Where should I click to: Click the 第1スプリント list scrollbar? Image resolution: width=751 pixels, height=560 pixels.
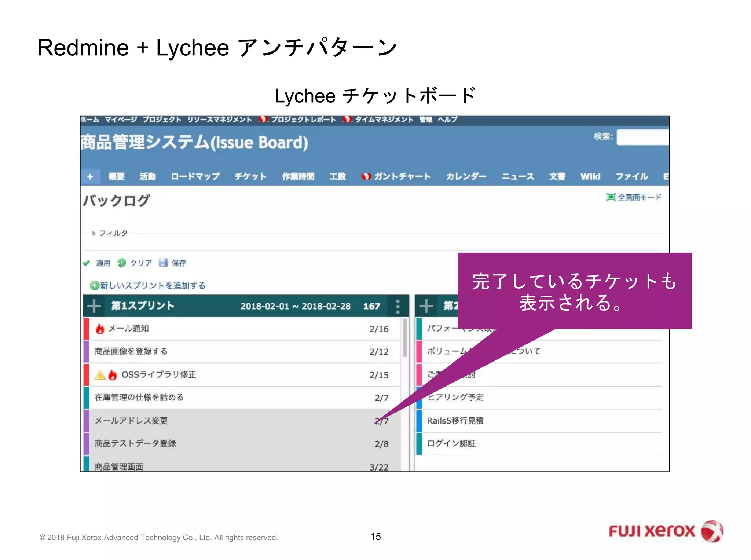(404, 338)
